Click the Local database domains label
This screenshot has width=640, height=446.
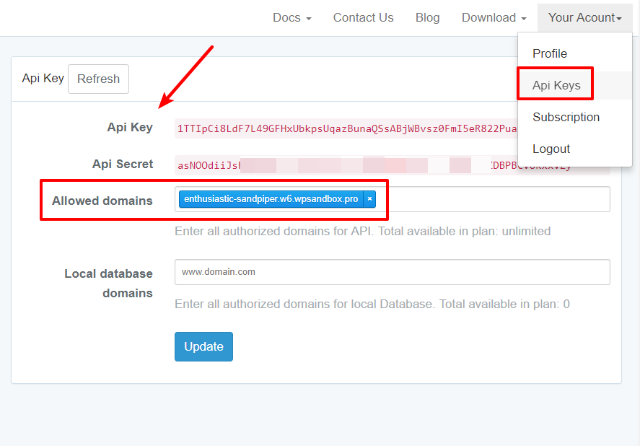click(109, 283)
